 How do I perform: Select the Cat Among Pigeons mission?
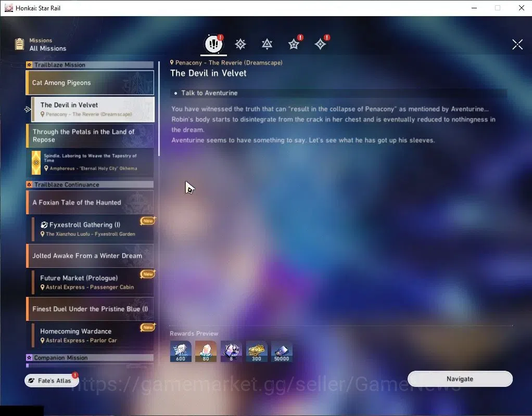pyautogui.click(x=90, y=83)
